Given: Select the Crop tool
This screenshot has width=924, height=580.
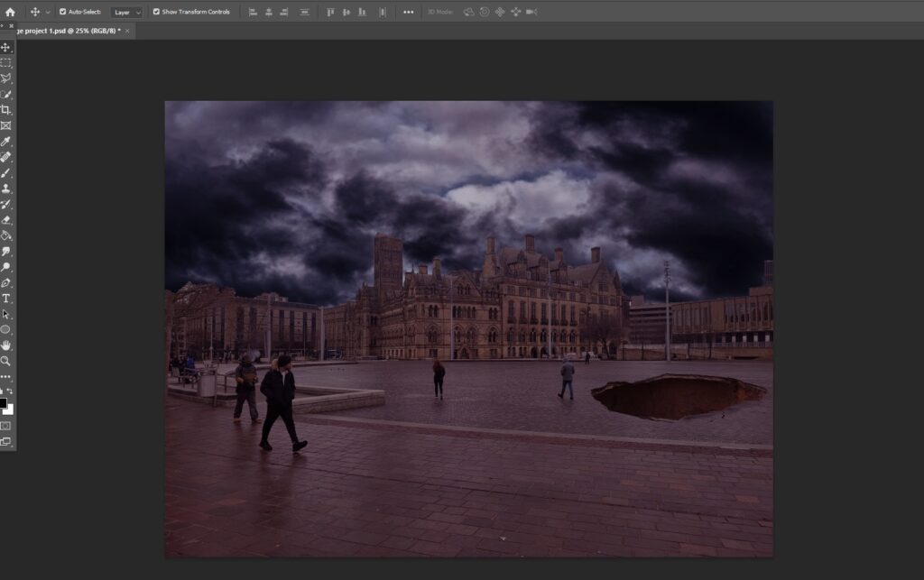Looking at the screenshot, I should (5, 110).
